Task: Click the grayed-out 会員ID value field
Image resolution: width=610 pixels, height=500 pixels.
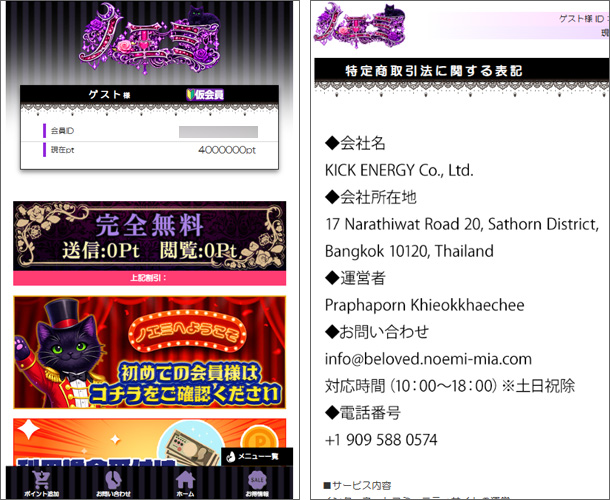Action: click(218, 131)
